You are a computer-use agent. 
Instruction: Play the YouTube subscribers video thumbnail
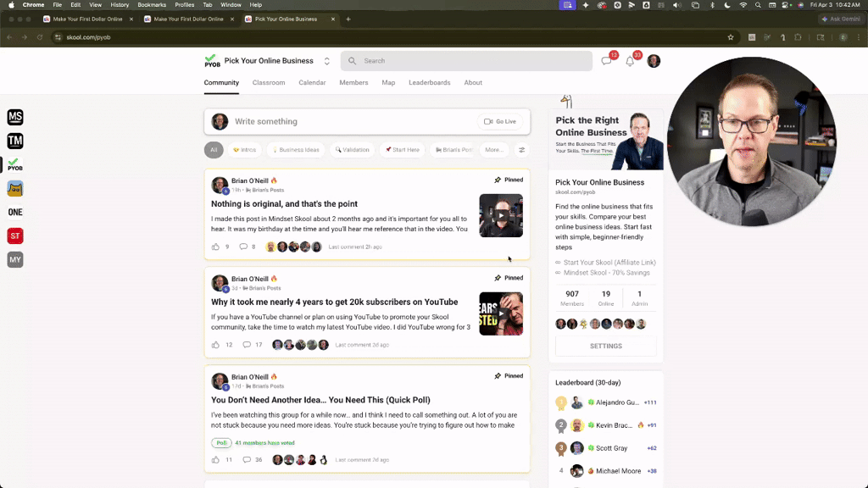[x=501, y=313]
